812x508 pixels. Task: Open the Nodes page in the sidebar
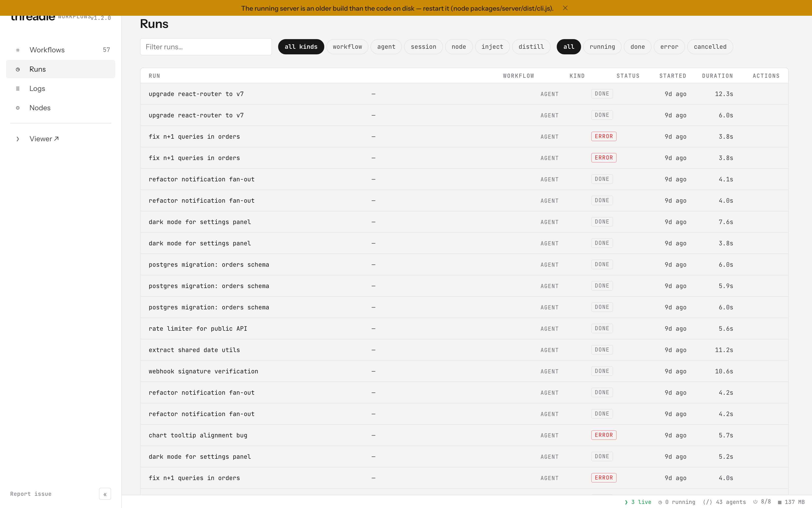61,108
